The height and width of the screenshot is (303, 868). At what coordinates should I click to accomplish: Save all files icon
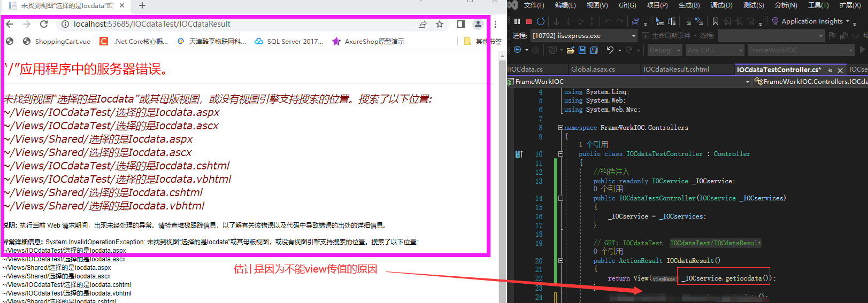[594, 50]
